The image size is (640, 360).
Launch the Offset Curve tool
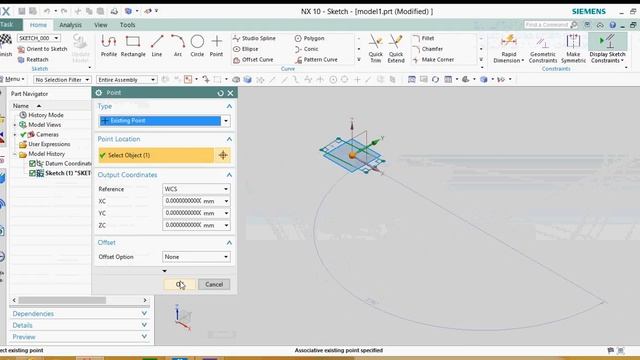click(x=253, y=60)
